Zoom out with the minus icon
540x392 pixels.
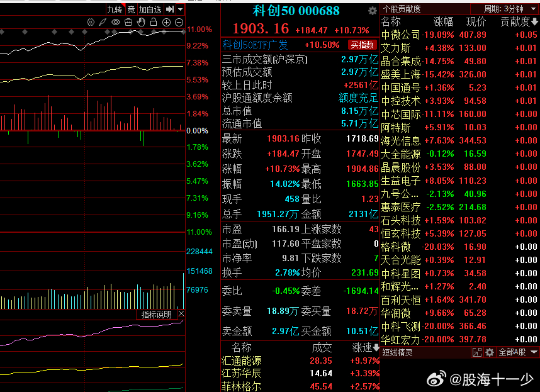pos(179,23)
